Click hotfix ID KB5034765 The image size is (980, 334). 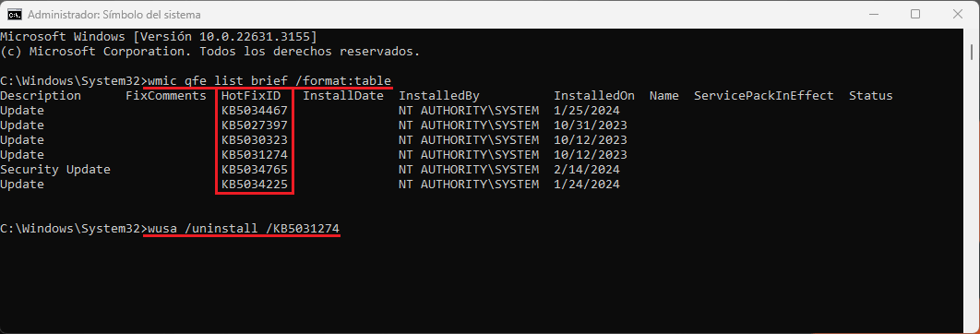pyautogui.click(x=255, y=170)
